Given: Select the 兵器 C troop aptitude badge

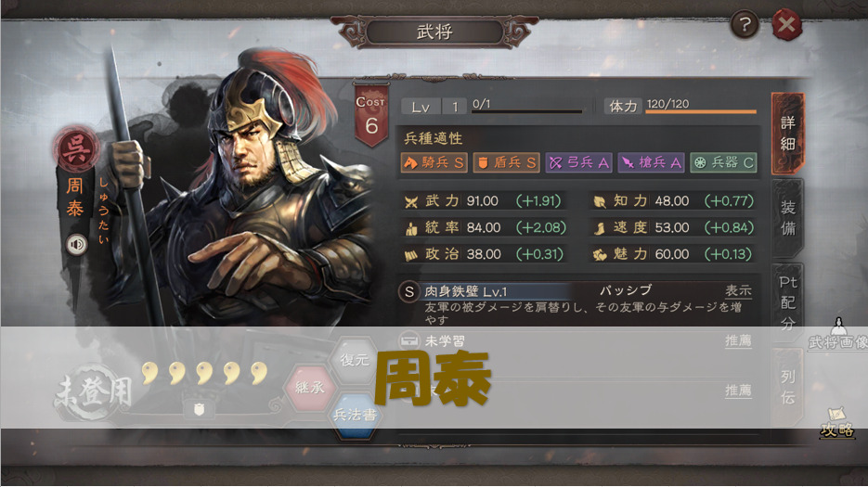Looking at the screenshot, I should pos(723,162).
